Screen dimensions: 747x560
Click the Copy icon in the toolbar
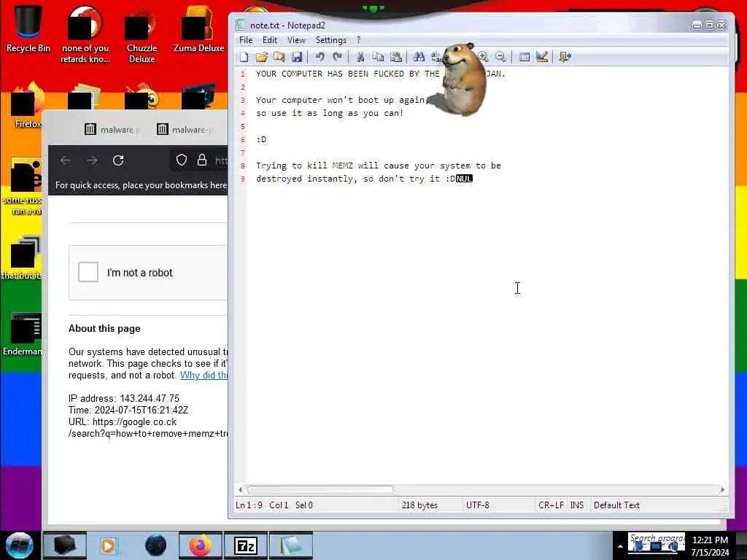(379, 57)
